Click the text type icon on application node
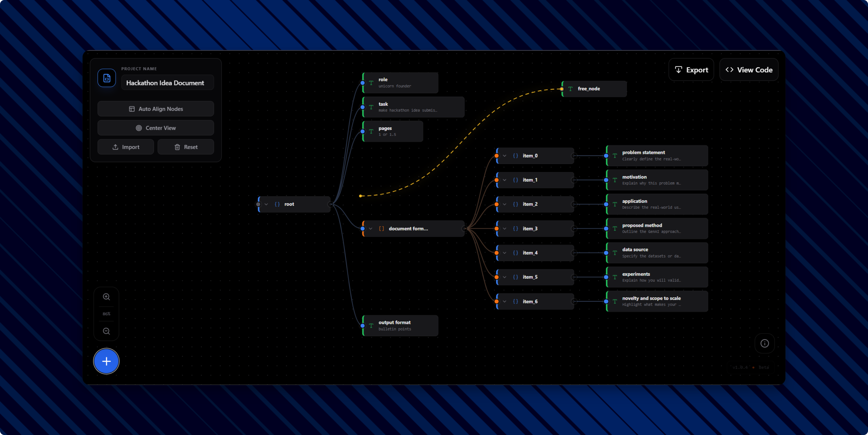Viewport: 868px width, 435px height. [x=615, y=204]
